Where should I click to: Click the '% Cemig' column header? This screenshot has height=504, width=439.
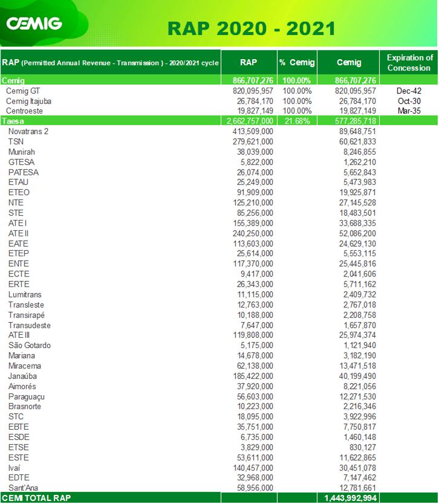tap(297, 62)
